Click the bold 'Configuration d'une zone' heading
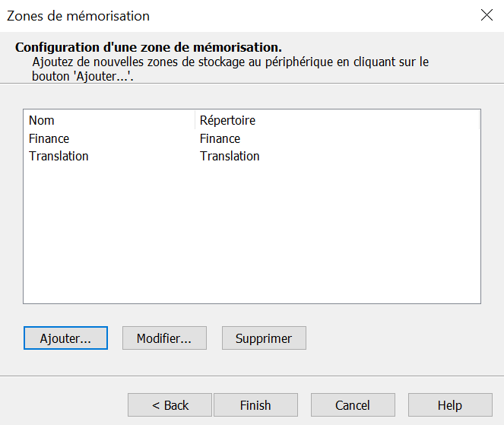504x425 pixels. click(148, 47)
